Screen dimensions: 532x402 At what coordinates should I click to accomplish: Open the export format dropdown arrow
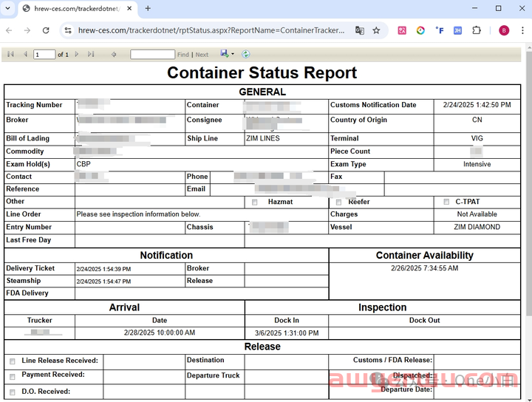point(233,54)
